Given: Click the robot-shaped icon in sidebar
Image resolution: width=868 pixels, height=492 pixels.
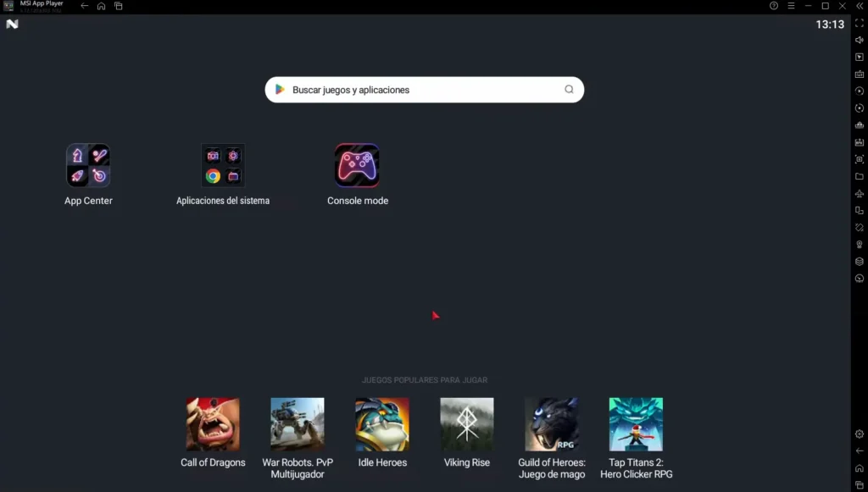Looking at the screenshot, I should click(860, 125).
